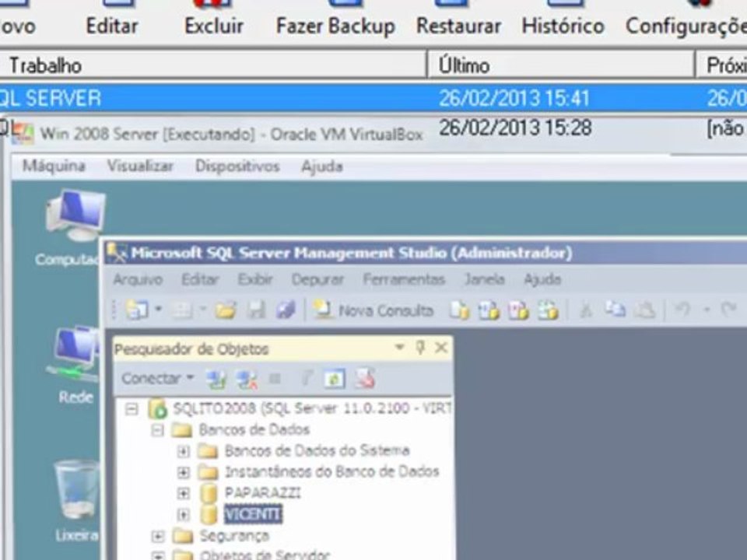
Task: Open the Management Studio Depurar menu
Action: [x=317, y=279]
